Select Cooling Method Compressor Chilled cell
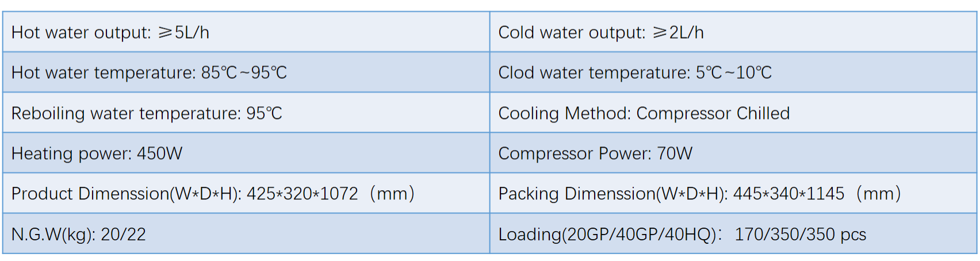This screenshot has width=980, height=261. (733, 113)
